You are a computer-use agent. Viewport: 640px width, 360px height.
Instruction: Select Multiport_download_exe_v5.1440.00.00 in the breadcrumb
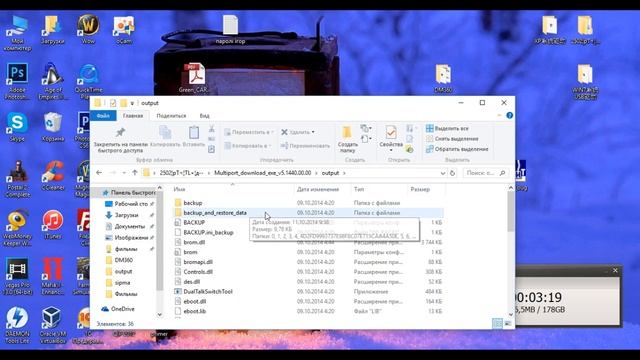[262, 173]
